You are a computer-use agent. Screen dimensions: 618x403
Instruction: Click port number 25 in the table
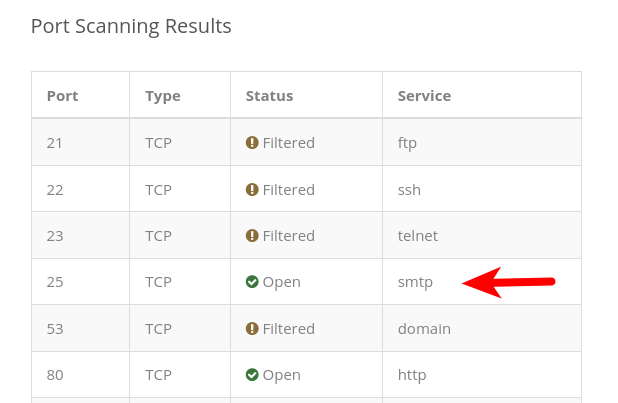(x=55, y=282)
